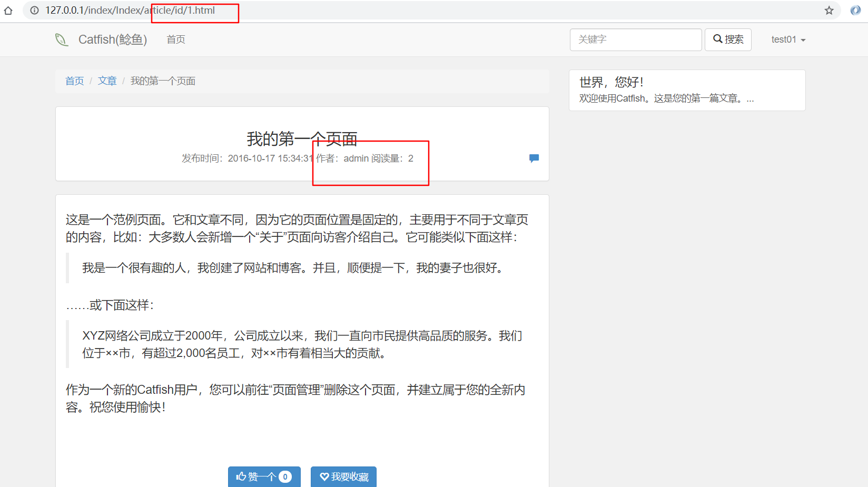
Task: Open the test01 user dropdown
Action: pos(787,39)
